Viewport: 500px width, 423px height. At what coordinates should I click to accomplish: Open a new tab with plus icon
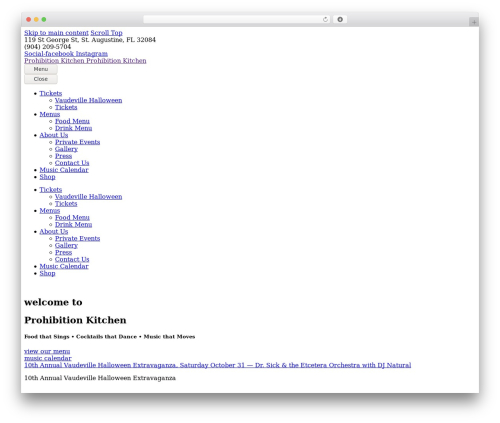tap(474, 22)
